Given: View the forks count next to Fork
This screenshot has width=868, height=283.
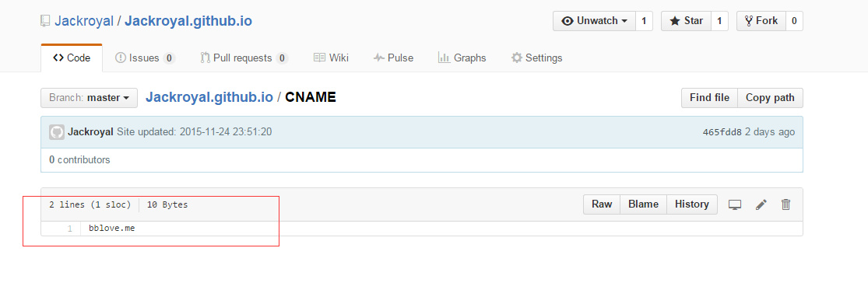Looking at the screenshot, I should click(x=794, y=21).
